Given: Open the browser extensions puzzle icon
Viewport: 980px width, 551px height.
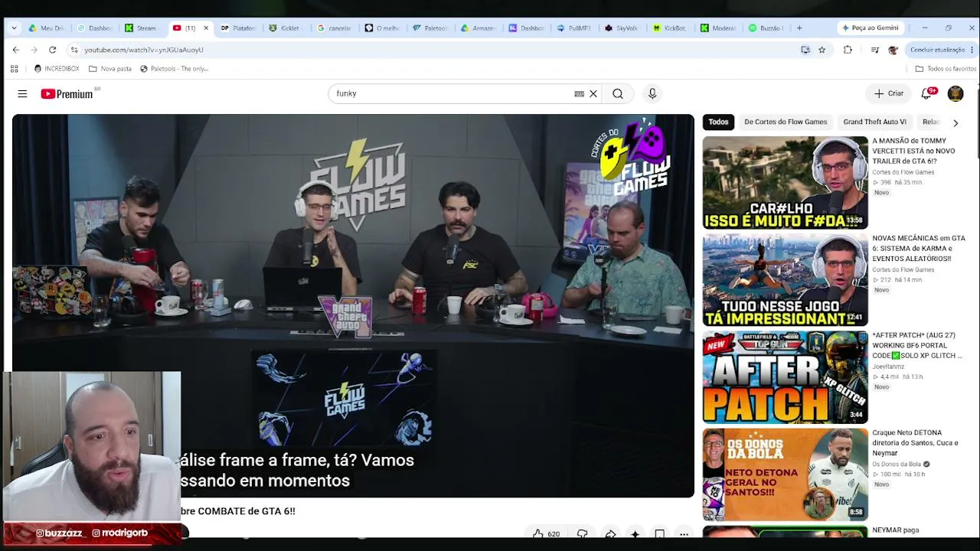Looking at the screenshot, I should tap(848, 50).
